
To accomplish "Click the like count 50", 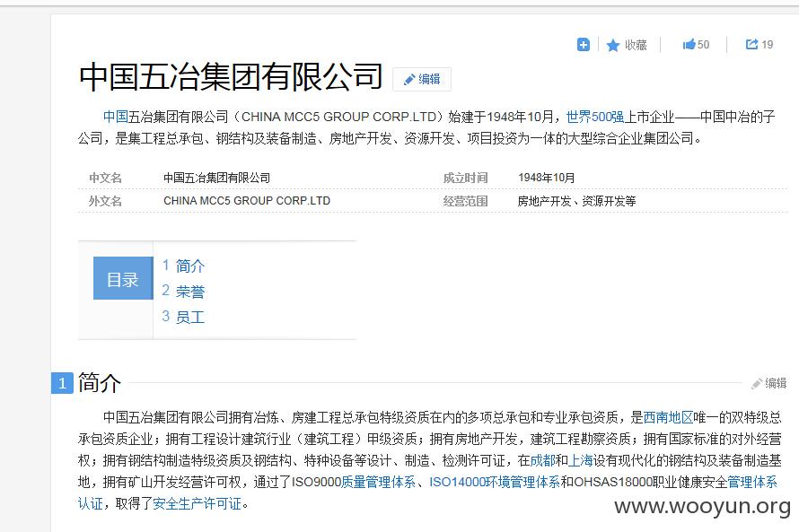I will 703,45.
